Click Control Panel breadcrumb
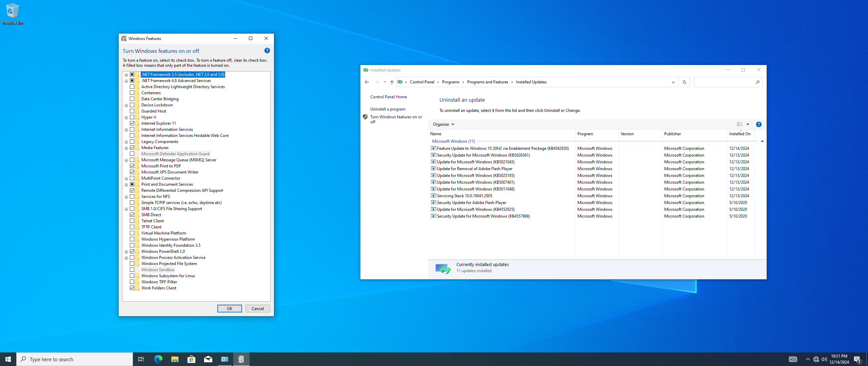 422,82
